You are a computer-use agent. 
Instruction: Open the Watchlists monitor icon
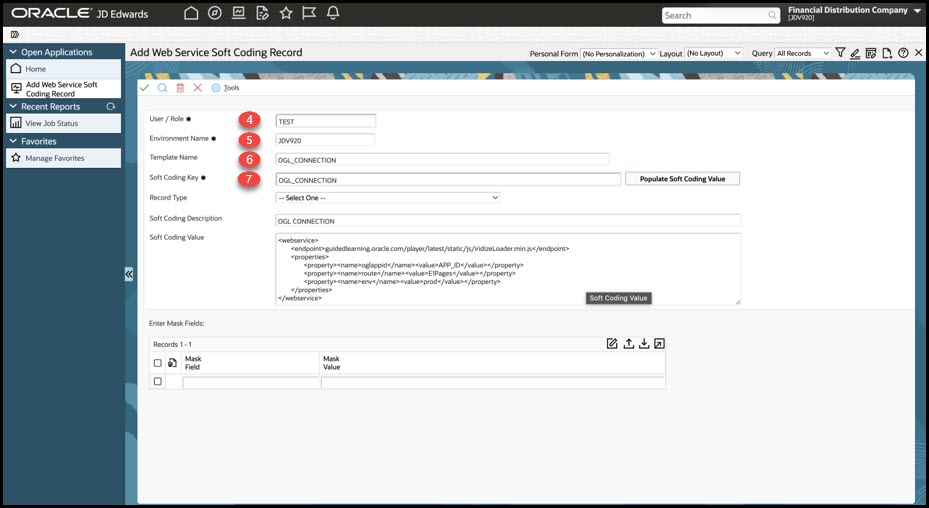[238, 13]
